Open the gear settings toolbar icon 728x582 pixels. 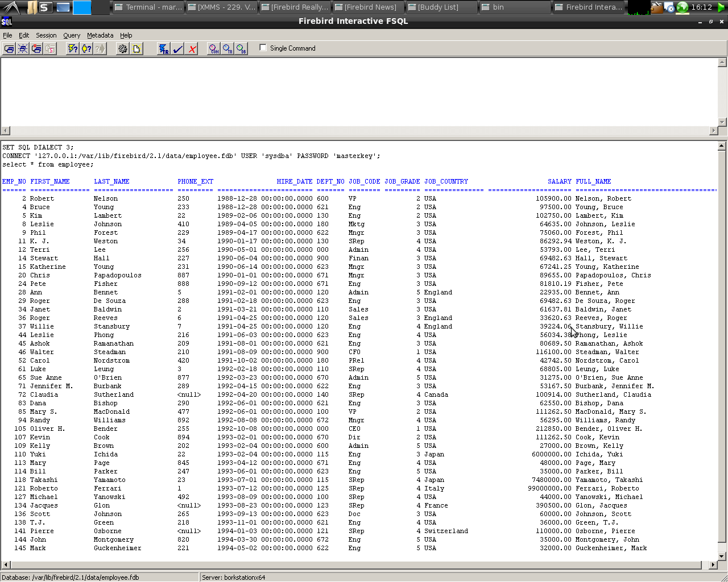122,49
